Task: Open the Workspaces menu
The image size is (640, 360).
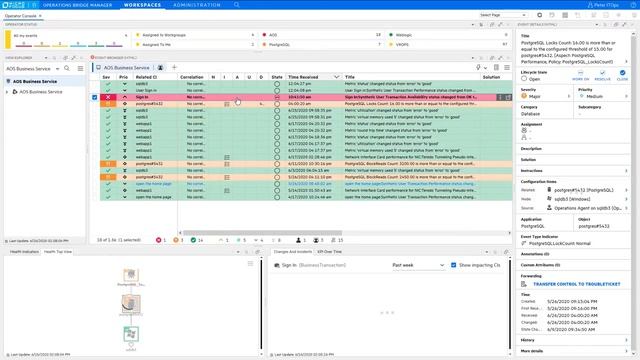Action: tap(142, 5)
